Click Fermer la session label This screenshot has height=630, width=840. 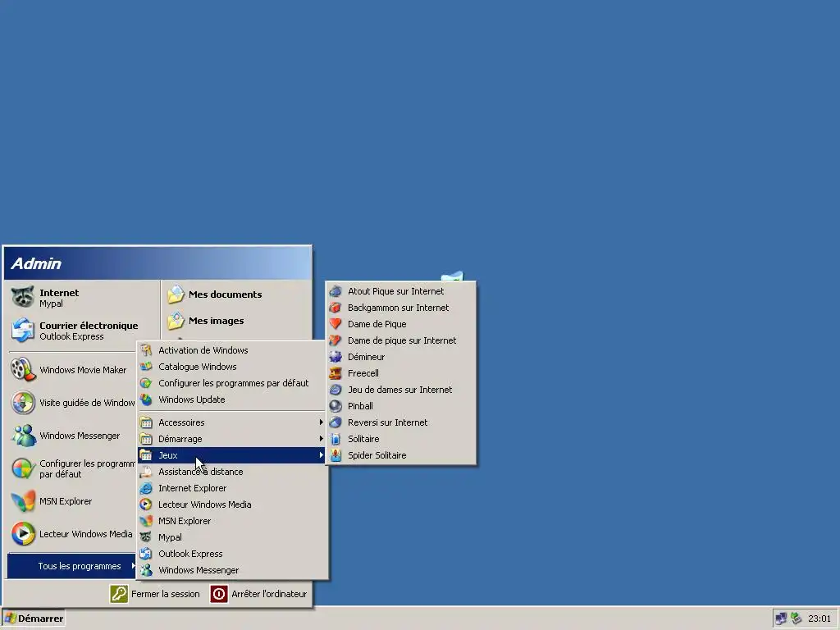coord(166,594)
